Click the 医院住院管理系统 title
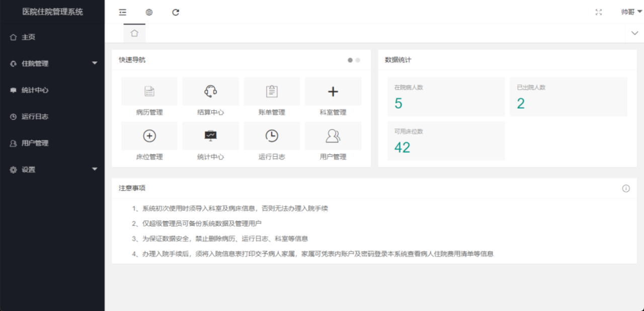This screenshot has height=311, width=644. coord(52,12)
